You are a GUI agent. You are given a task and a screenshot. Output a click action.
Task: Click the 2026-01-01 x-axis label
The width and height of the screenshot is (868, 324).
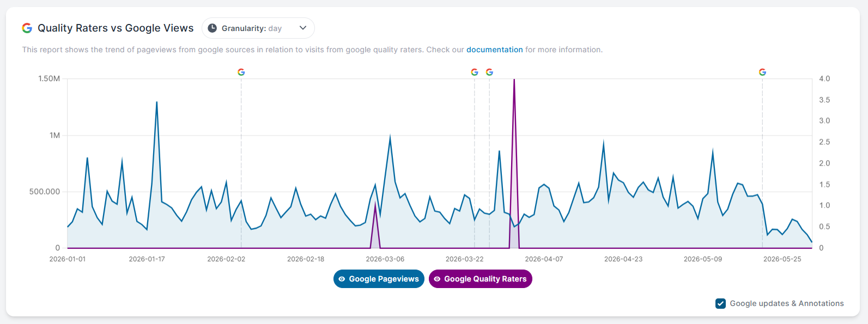point(68,259)
